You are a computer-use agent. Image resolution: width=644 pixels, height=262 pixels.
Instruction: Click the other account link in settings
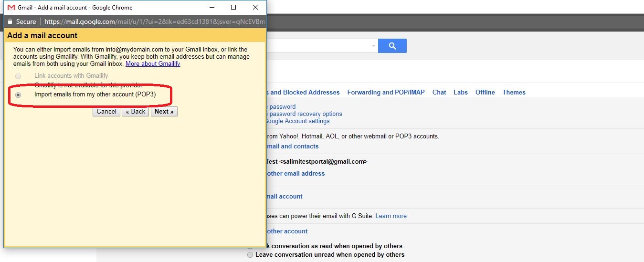coord(286,231)
